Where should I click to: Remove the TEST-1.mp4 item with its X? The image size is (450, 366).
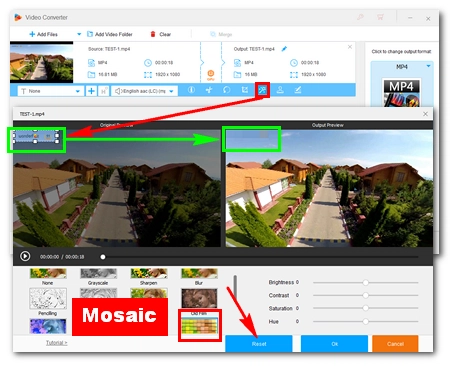click(x=350, y=47)
